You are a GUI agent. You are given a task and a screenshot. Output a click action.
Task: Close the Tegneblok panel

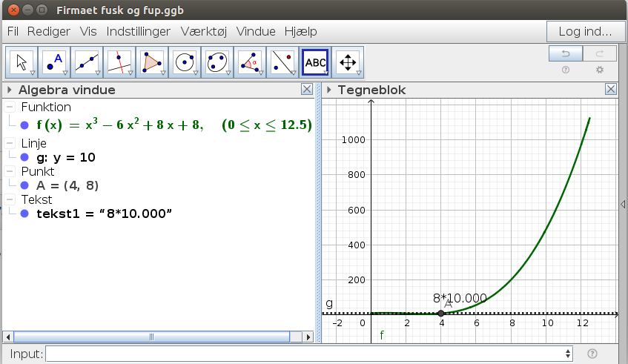point(611,89)
